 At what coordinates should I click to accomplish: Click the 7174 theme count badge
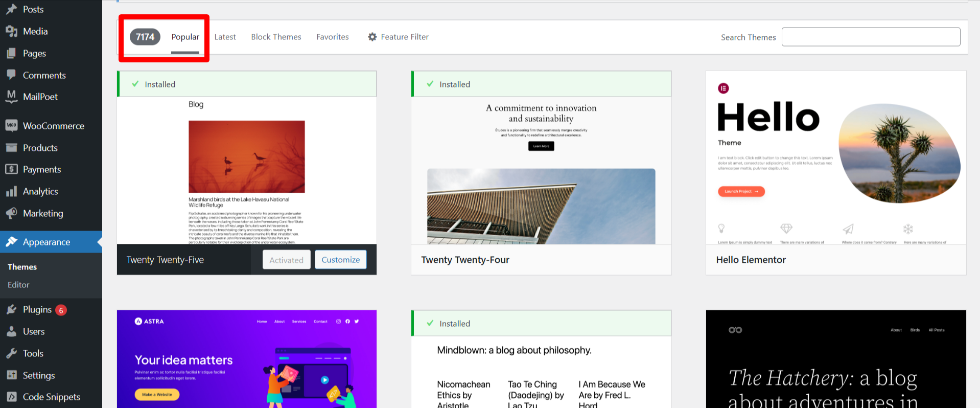click(145, 37)
